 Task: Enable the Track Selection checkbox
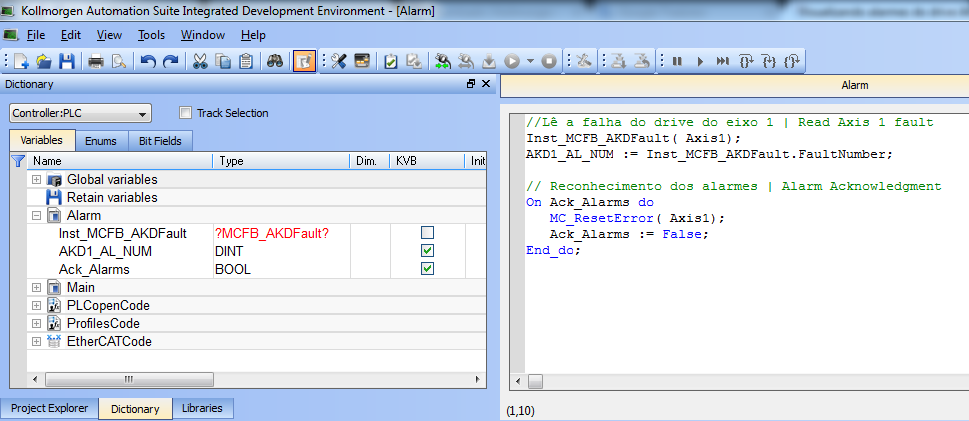(185, 113)
